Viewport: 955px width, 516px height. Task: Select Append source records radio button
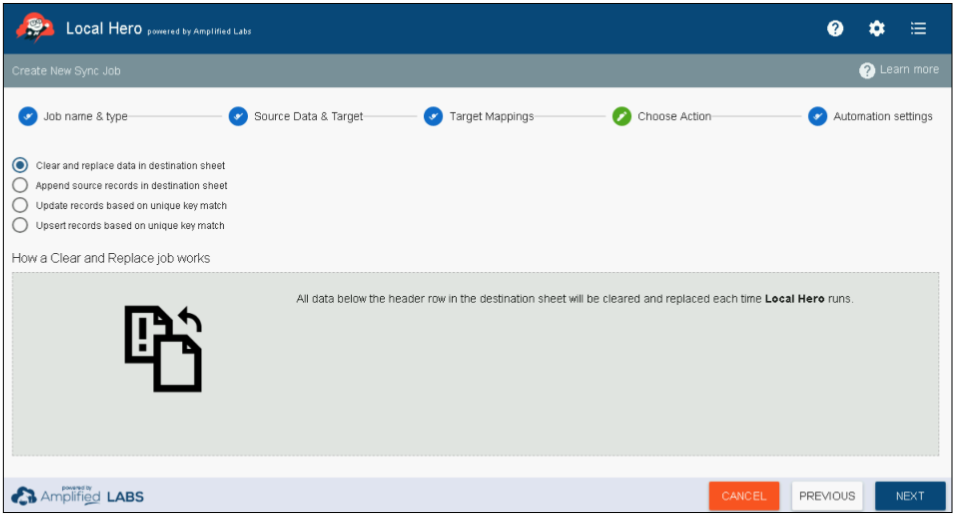pyautogui.click(x=20, y=185)
